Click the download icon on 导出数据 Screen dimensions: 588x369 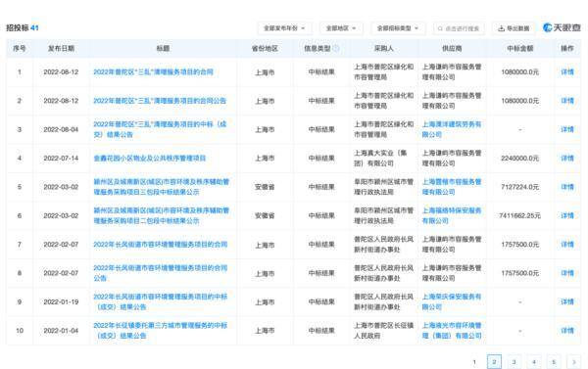501,28
